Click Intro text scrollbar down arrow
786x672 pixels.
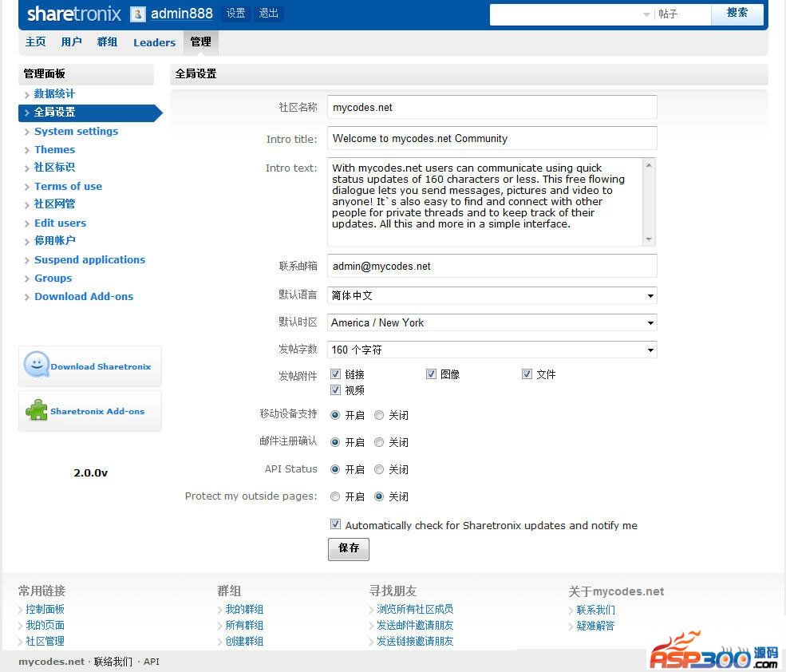(x=649, y=239)
